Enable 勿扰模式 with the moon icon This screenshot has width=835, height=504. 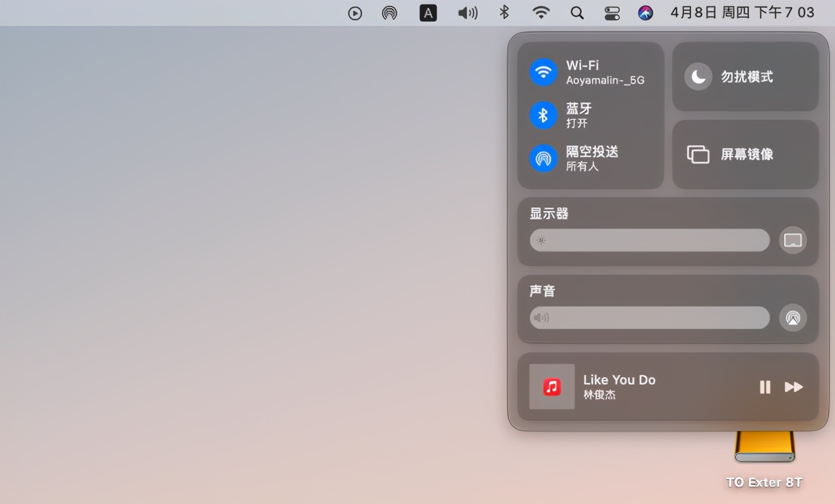(x=698, y=77)
